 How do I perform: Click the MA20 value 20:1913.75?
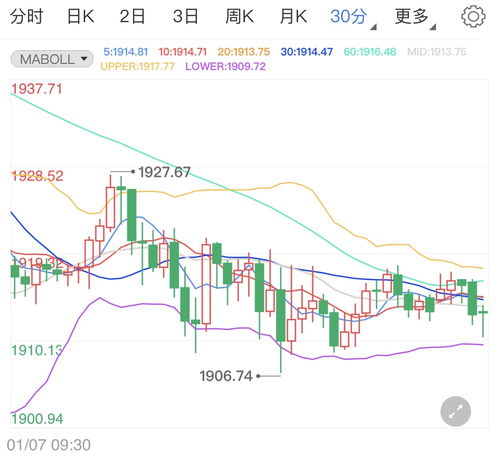244,52
